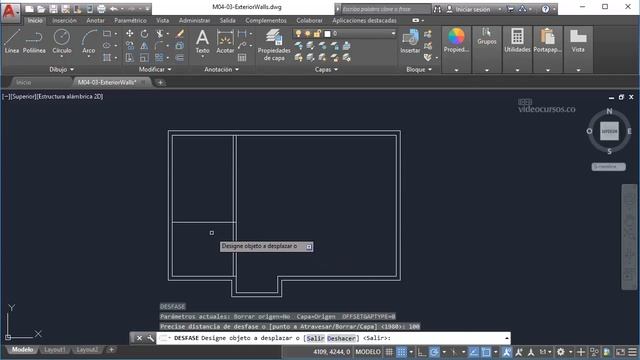The image size is (640, 360).
Task: Toggle snap mode in status bar
Action: (402, 352)
